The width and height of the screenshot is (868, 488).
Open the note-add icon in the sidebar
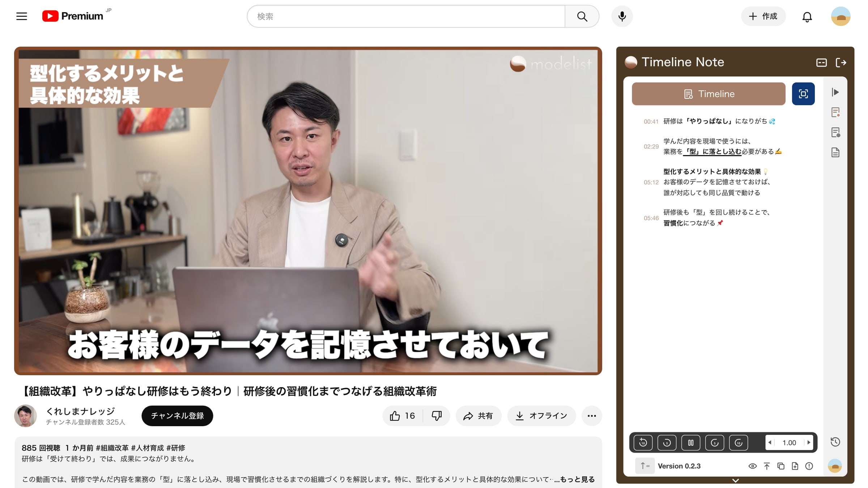click(835, 133)
